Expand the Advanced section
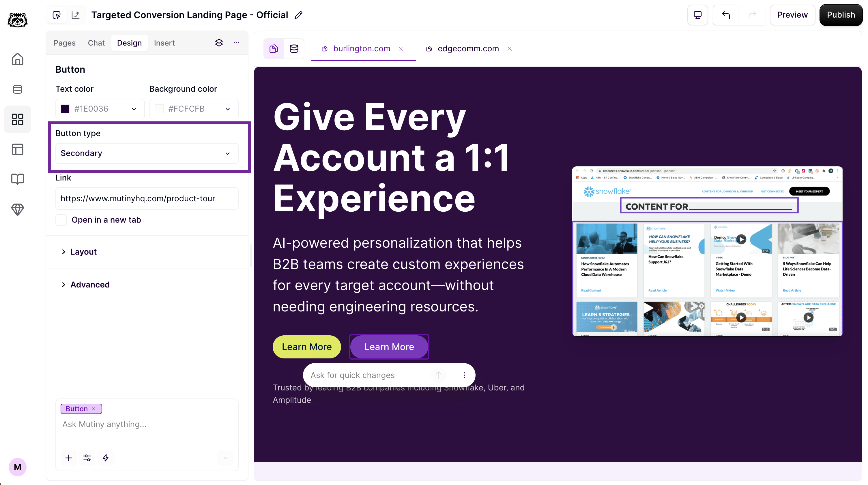This screenshot has height=485, width=868. [x=90, y=285]
